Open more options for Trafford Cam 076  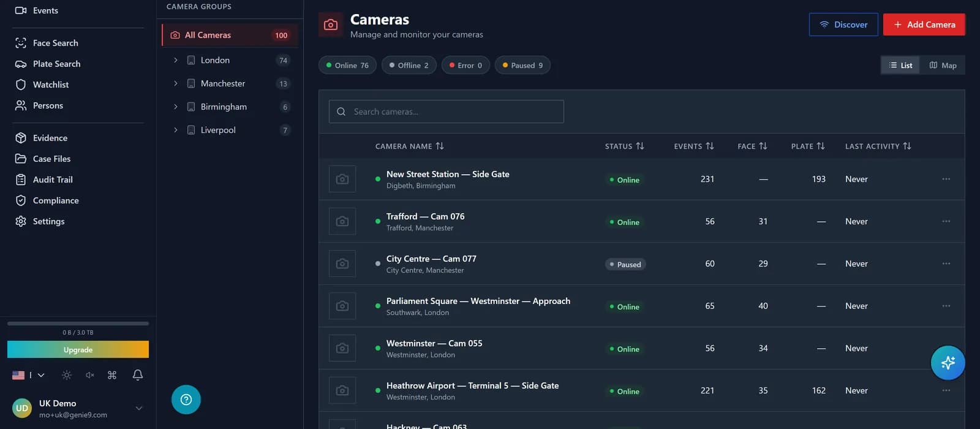click(x=946, y=221)
